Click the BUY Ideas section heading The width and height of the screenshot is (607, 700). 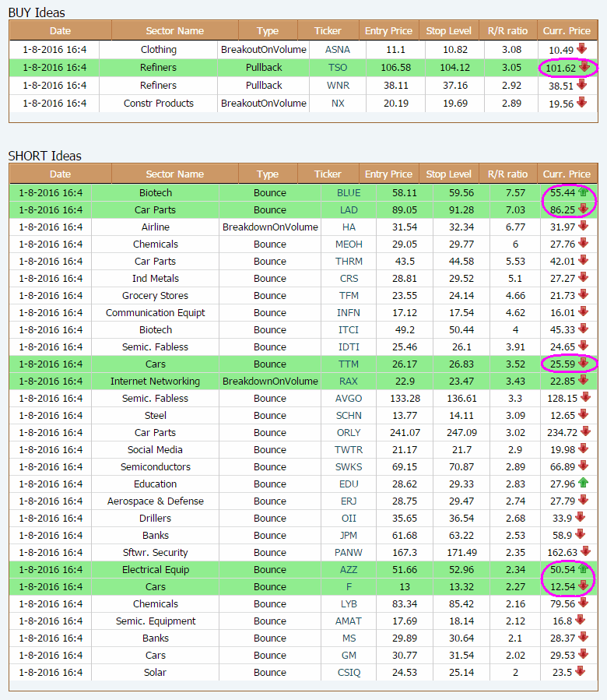(37, 12)
